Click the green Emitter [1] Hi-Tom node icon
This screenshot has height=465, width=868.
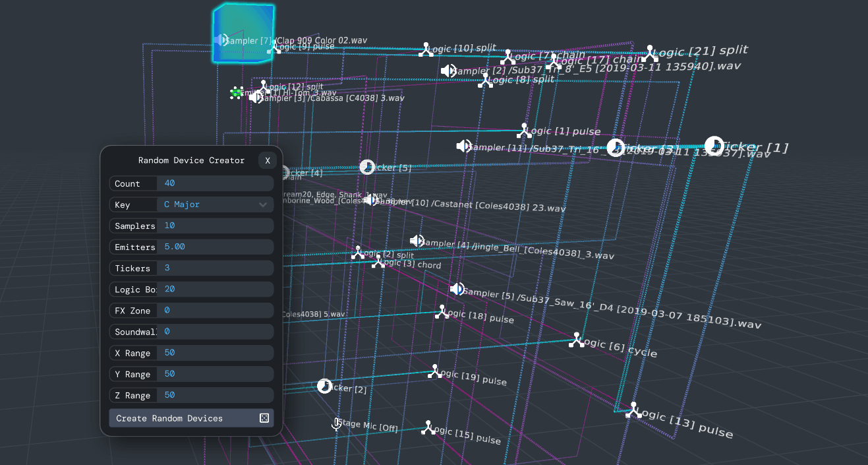235,93
